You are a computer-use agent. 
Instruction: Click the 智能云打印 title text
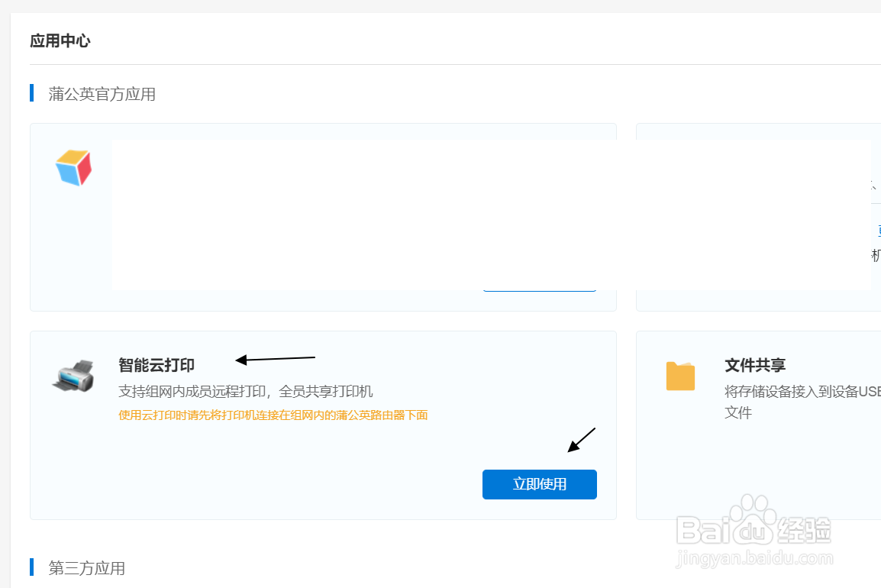pyautogui.click(x=156, y=365)
